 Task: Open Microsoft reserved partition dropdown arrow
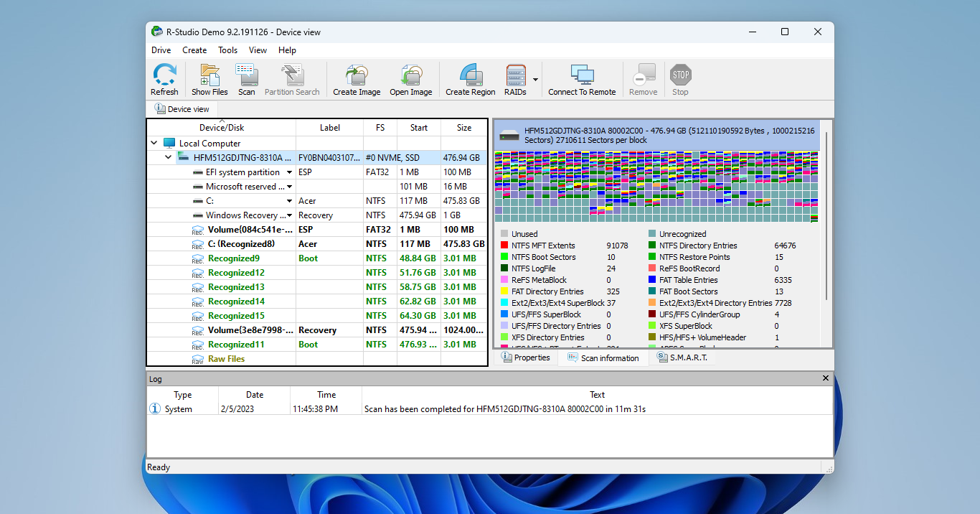[290, 187]
